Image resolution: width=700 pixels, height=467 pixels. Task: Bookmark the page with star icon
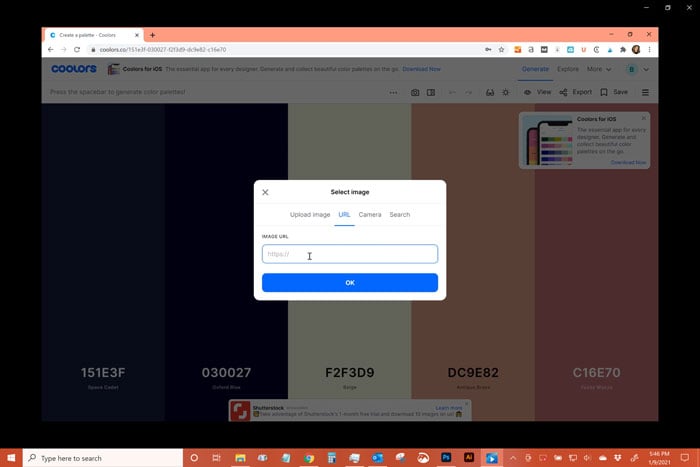click(x=501, y=50)
